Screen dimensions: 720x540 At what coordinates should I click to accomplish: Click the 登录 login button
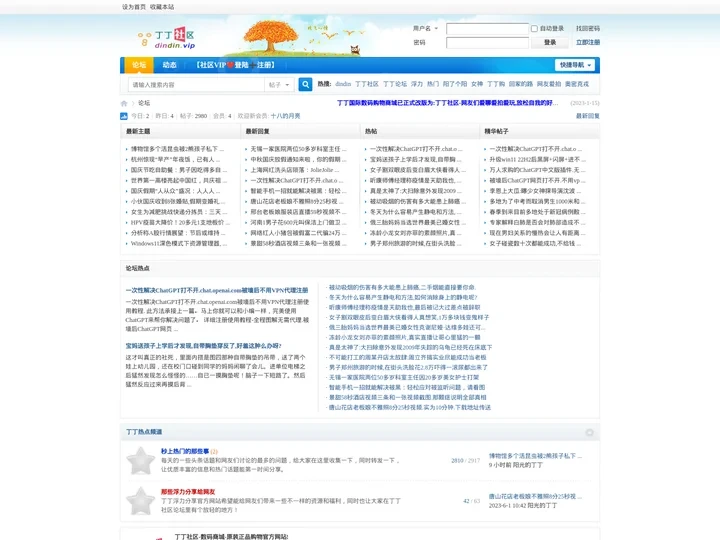(550, 43)
